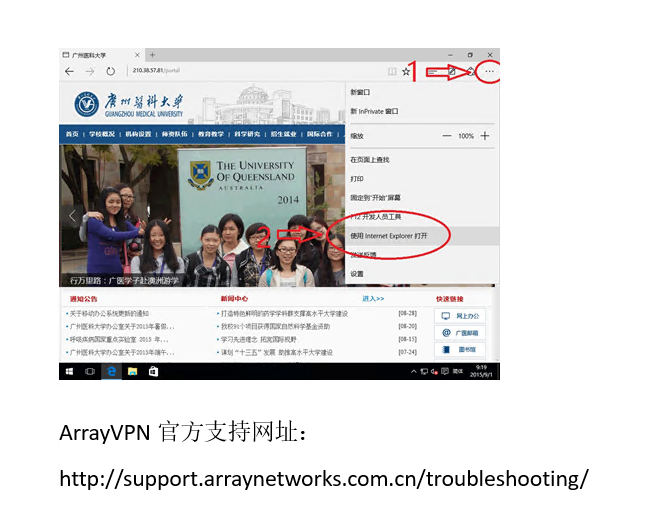Click the 进入>> link in news section
669x529 pixels.
373,298
